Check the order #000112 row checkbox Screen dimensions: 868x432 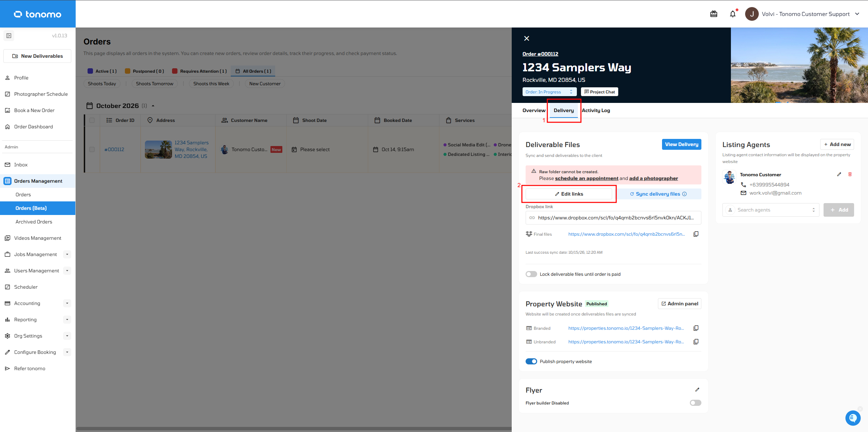click(x=92, y=149)
